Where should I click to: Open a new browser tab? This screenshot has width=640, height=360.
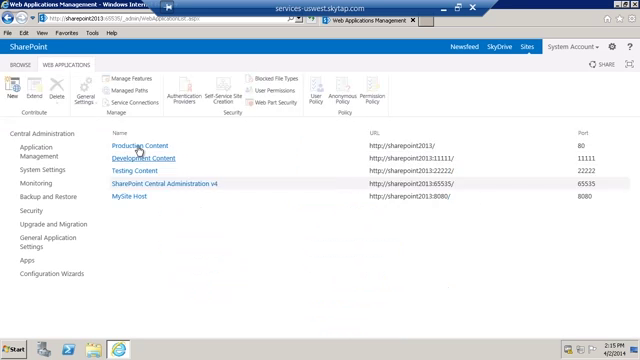[x=426, y=21]
